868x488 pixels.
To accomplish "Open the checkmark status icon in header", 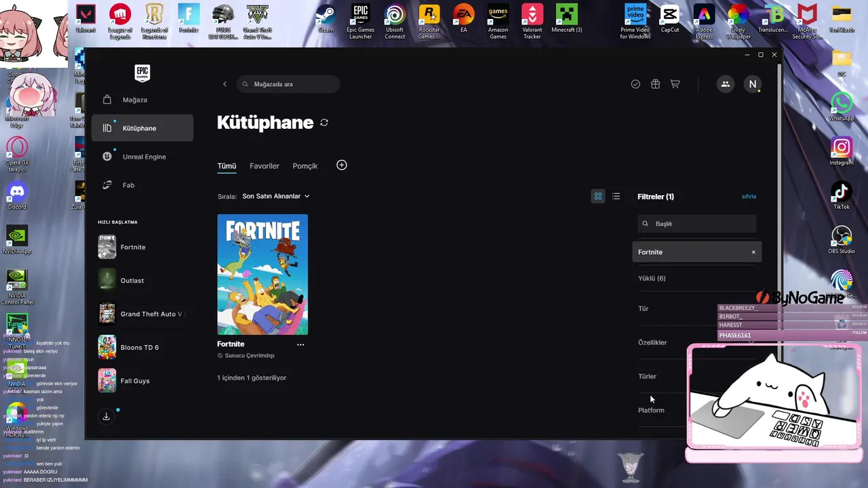I will pos(635,84).
